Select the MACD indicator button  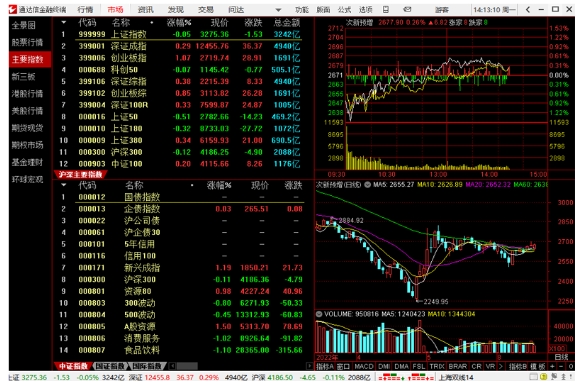(364, 366)
